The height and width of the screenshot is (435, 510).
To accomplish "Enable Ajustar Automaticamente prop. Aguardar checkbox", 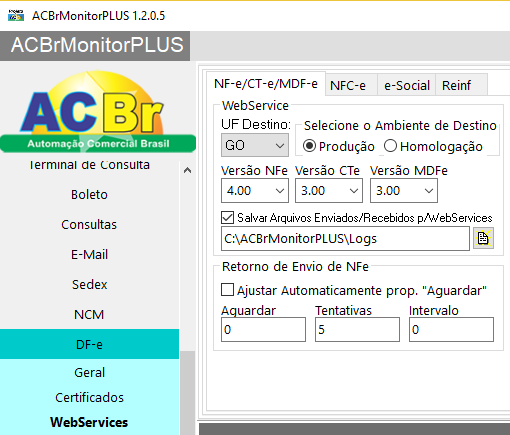I will pos(227,290).
